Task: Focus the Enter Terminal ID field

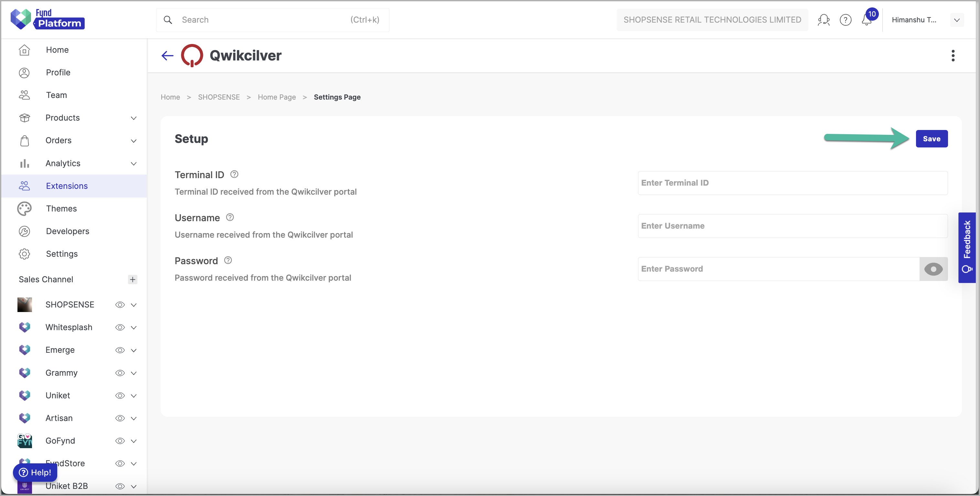Action: 793,183
